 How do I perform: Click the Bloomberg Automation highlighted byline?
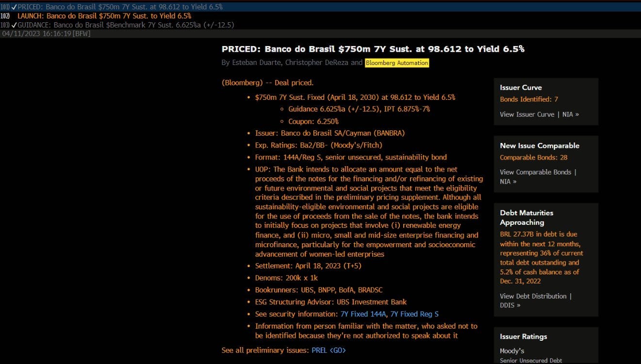click(x=397, y=63)
